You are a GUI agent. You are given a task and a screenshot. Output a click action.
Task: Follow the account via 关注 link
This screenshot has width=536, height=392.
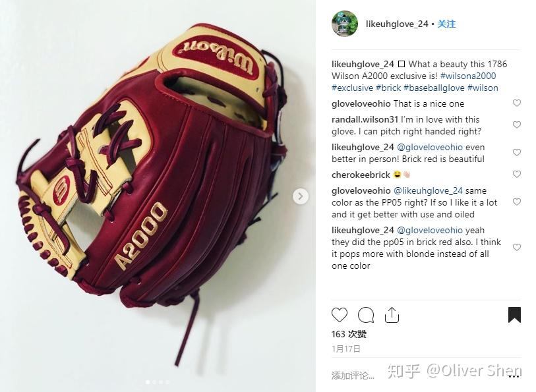tap(446, 24)
